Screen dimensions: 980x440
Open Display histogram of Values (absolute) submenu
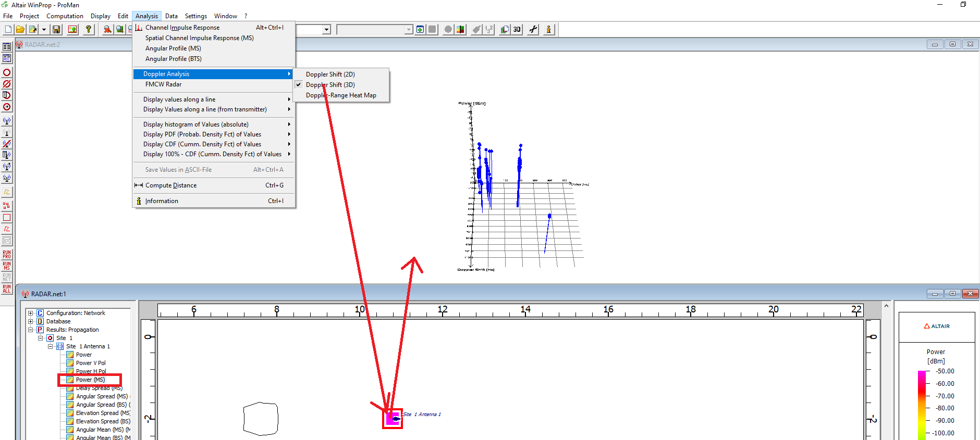click(x=214, y=124)
